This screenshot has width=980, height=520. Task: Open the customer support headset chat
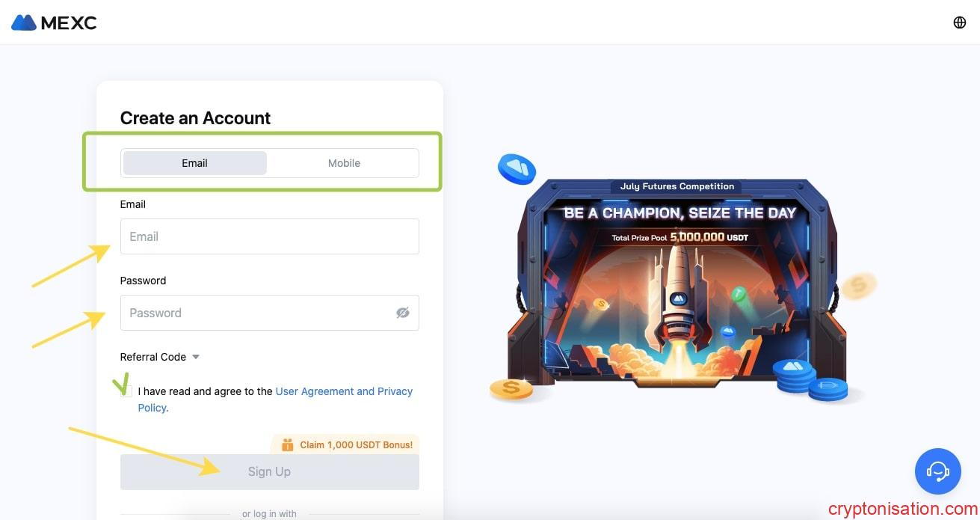click(937, 471)
